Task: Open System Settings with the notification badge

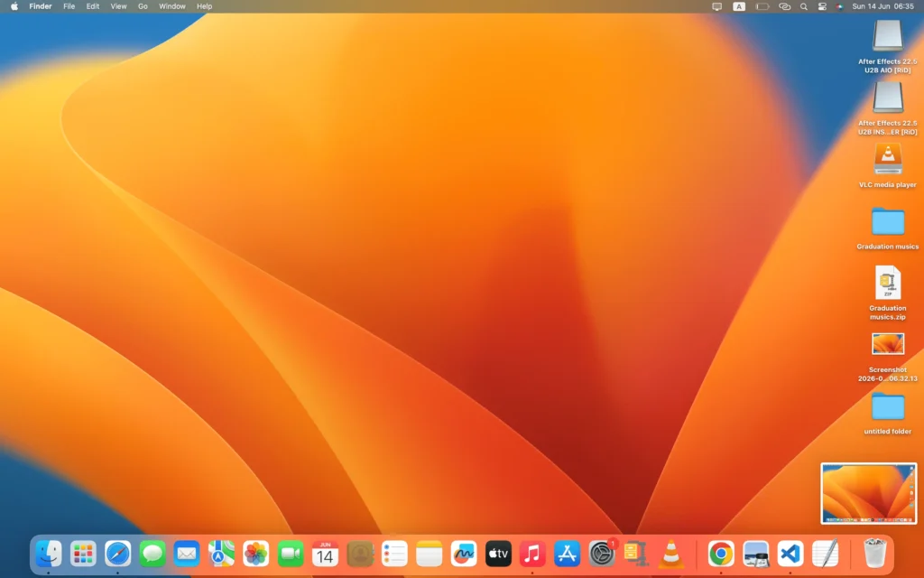Action: (602, 554)
